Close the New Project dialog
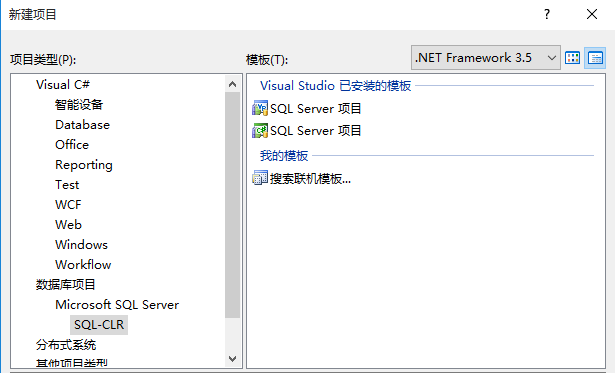 pyautogui.click(x=592, y=15)
